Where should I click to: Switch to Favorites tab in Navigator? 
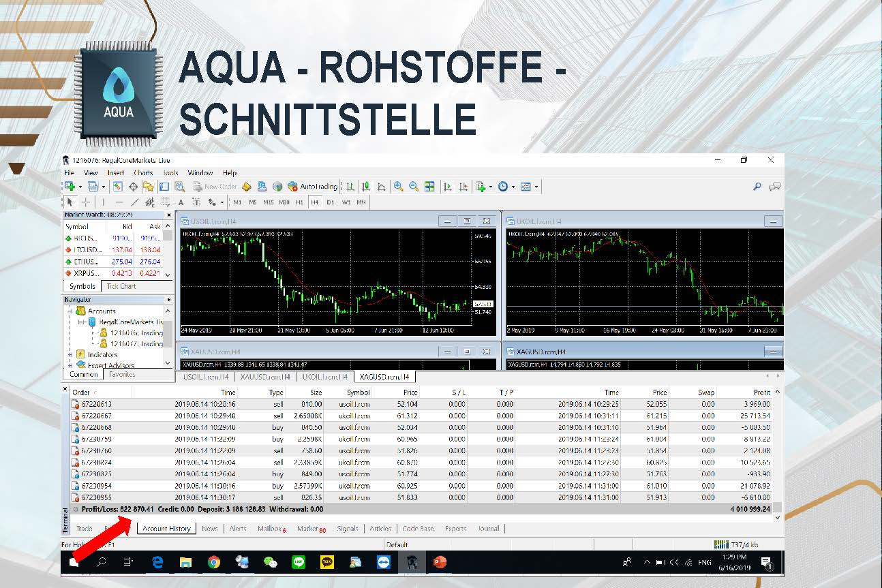(122, 374)
